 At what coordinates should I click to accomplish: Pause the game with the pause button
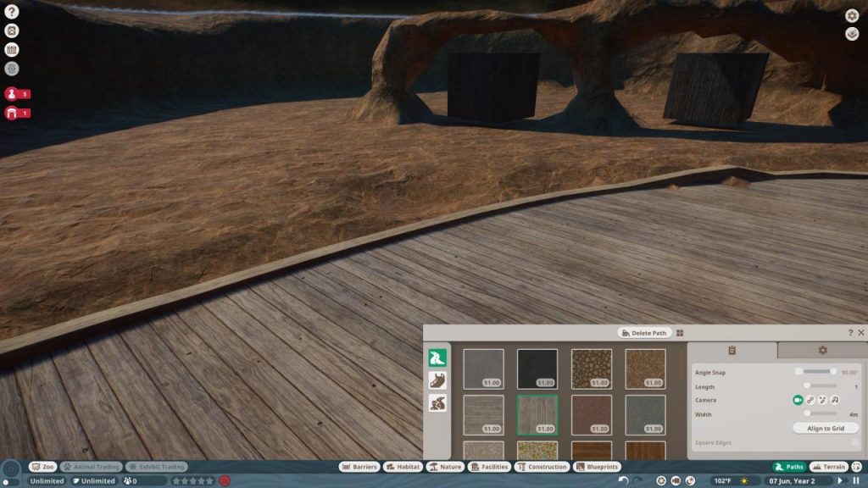click(x=855, y=480)
